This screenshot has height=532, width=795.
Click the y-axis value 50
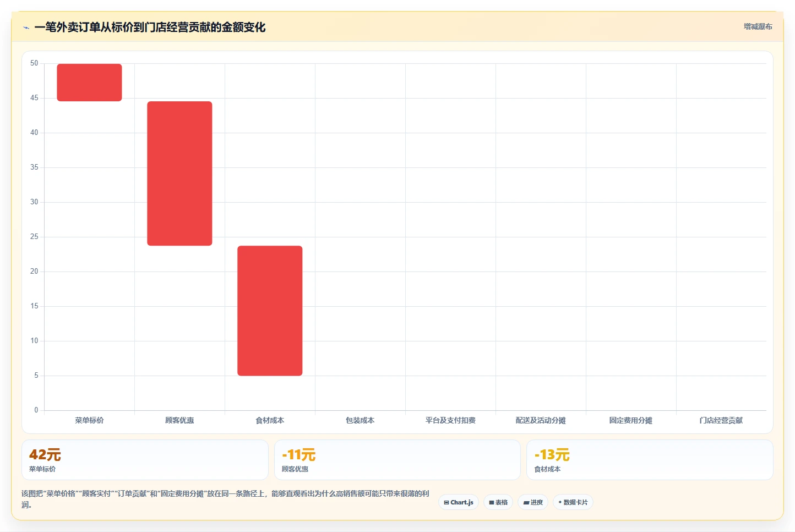[34, 63]
